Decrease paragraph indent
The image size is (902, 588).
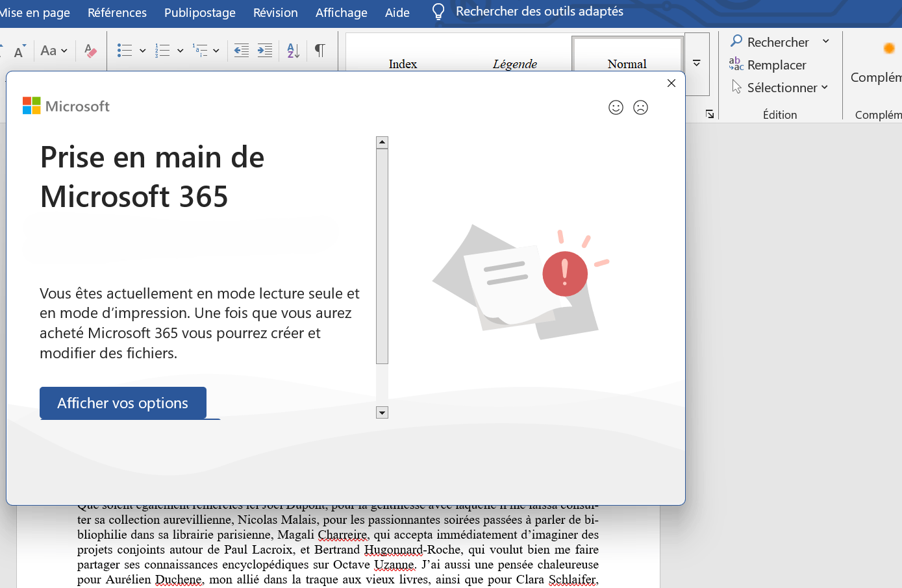(242, 51)
